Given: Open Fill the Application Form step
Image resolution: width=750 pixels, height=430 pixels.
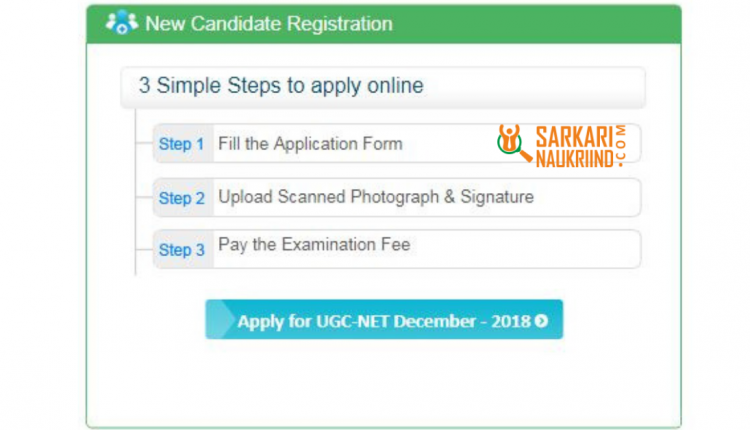Looking at the screenshot, I should [x=310, y=143].
